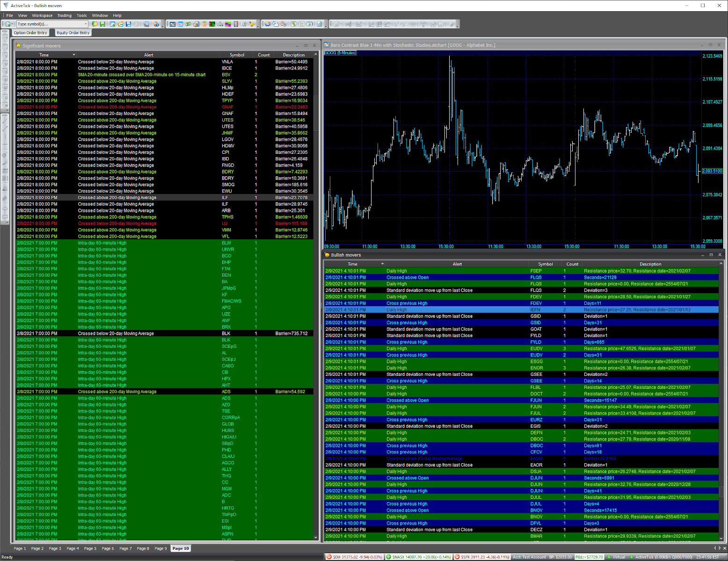Click the link windows binoculars icon
The width and height of the screenshot is (728, 561).
(146, 24)
